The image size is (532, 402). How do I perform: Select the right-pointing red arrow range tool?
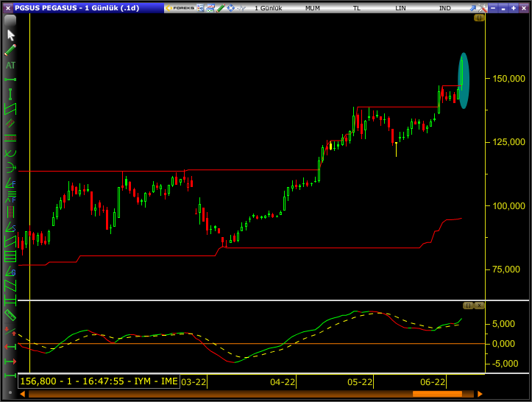coord(10,362)
